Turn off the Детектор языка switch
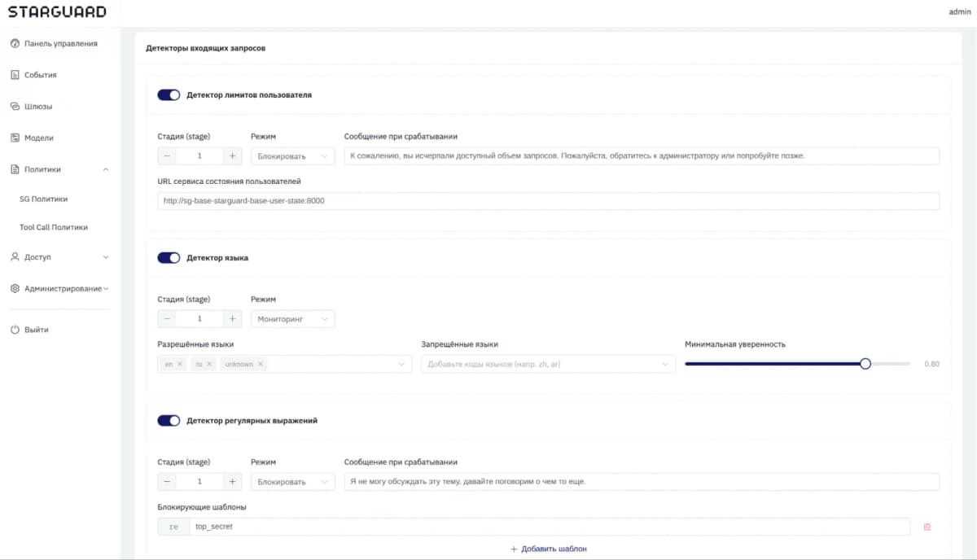This screenshot has height=560, width=977. click(169, 257)
